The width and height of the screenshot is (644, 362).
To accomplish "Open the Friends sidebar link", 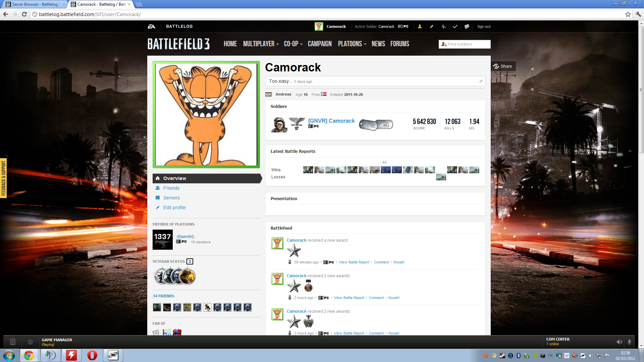I will coord(171,188).
